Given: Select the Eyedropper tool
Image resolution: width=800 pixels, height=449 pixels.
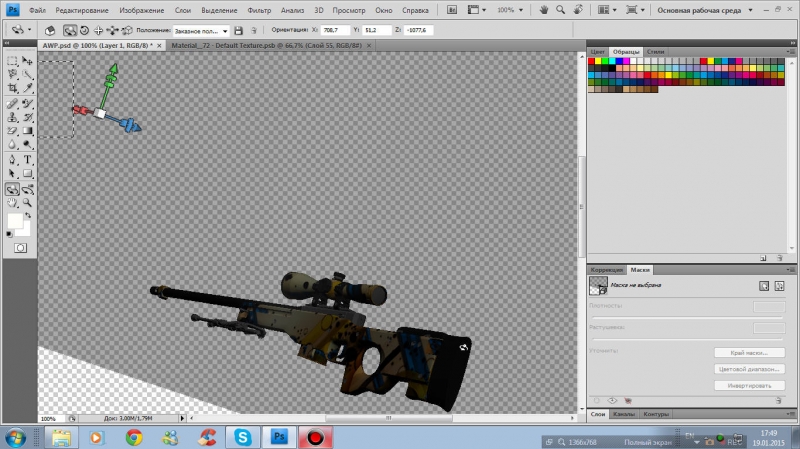Looking at the screenshot, I should click(28, 88).
